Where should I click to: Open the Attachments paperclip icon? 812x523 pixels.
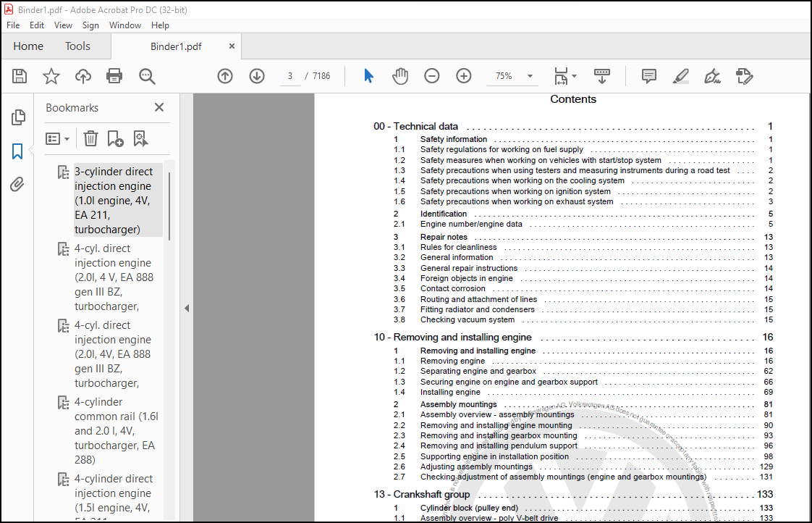click(17, 185)
